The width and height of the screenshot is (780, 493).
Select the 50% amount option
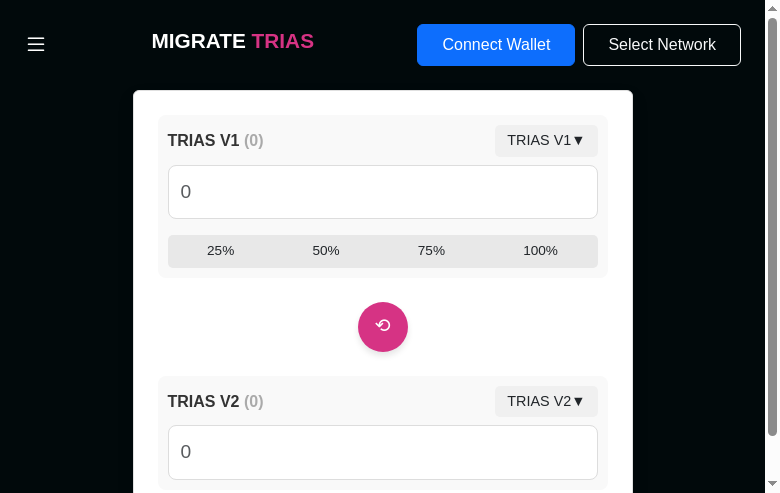click(326, 251)
